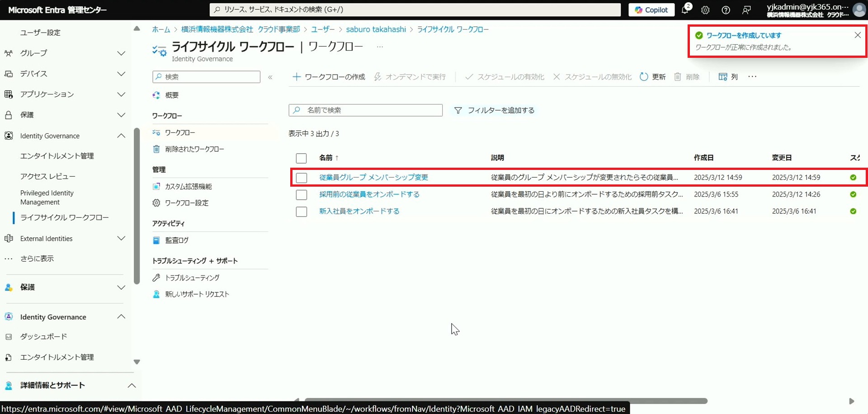The height and width of the screenshot is (414, 868).
Task: Click the sidebar vertical scrollbar thumb
Action: pos(137,206)
